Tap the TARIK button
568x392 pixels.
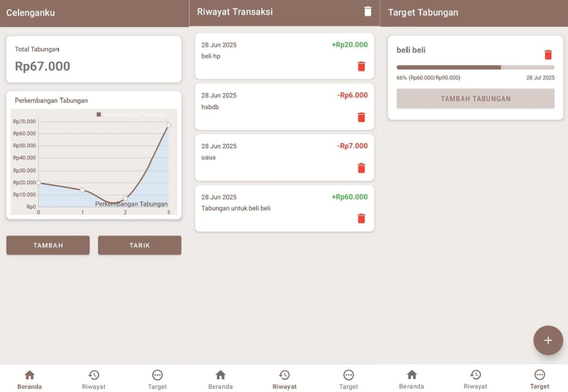coord(139,245)
